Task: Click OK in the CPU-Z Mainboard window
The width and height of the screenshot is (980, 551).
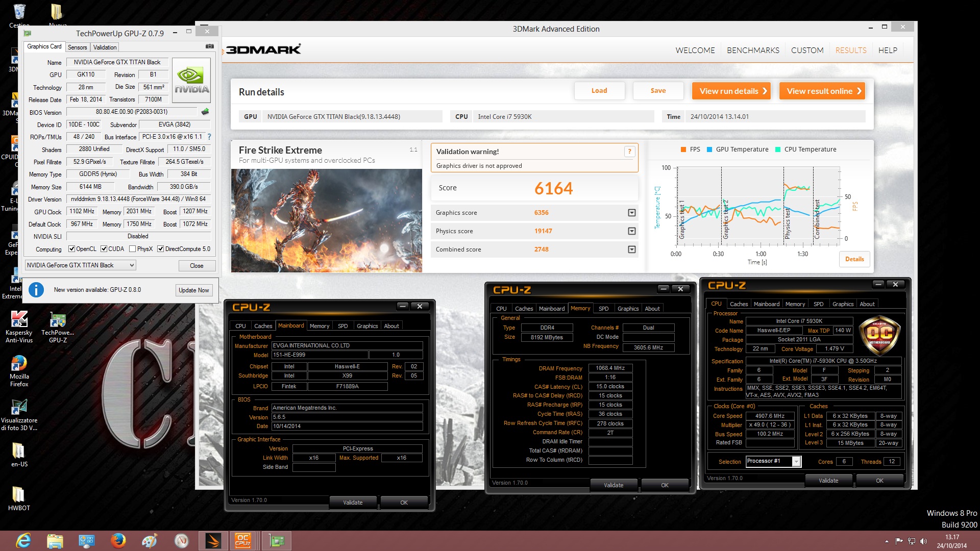Action: (x=404, y=503)
